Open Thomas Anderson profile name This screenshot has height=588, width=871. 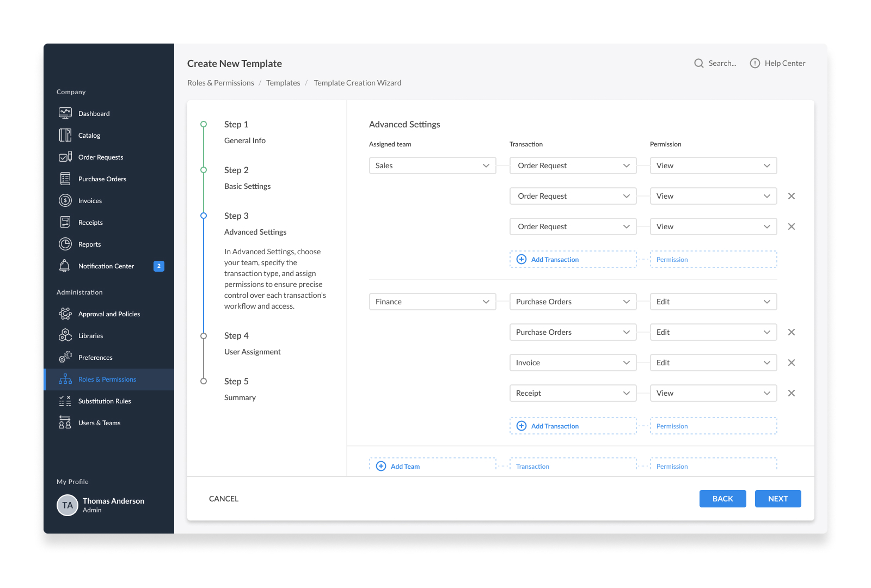[114, 501]
